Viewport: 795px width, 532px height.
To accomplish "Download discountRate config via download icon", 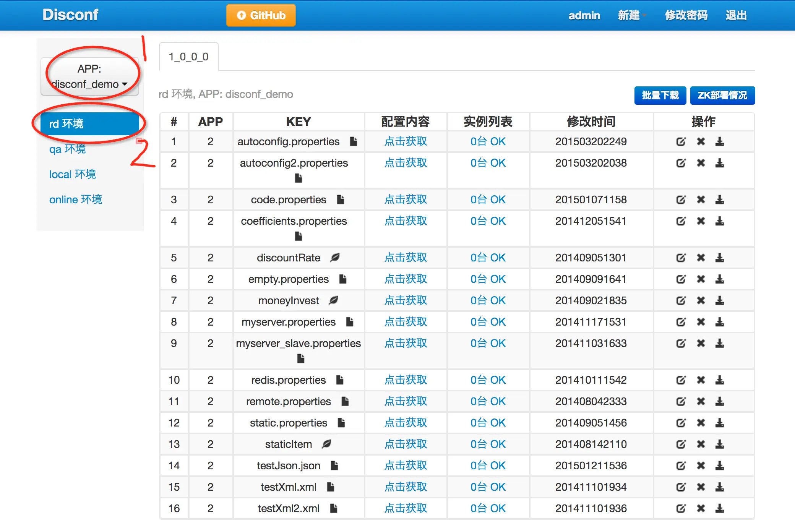I will click(x=720, y=258).
